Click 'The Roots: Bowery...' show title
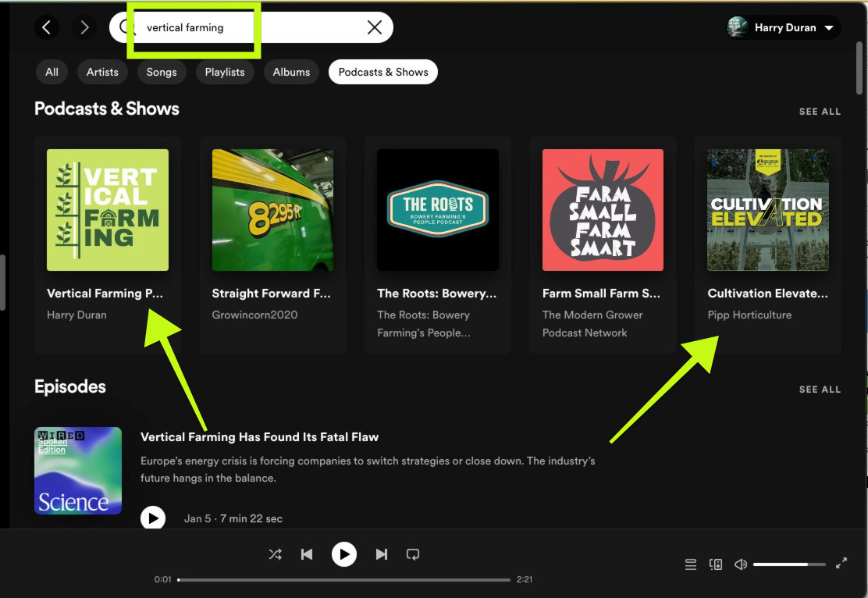 437,294
